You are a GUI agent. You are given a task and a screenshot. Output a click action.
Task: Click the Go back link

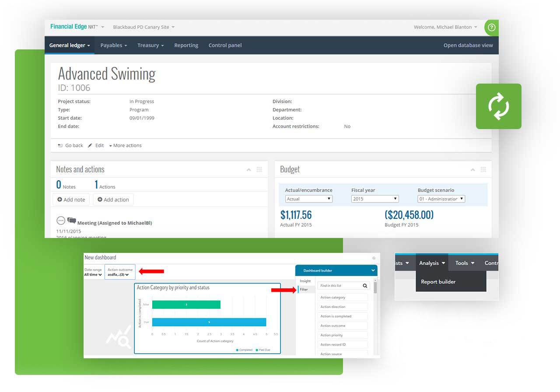(70, 146)
